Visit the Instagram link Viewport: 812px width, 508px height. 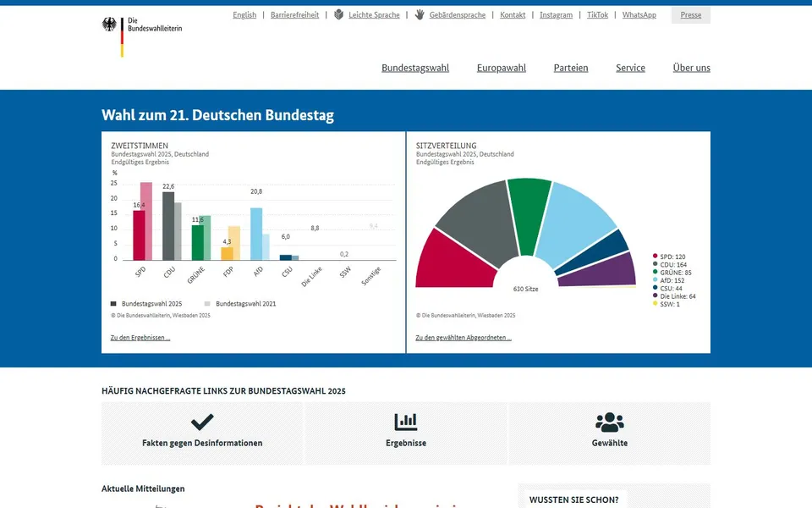(557, 15)
